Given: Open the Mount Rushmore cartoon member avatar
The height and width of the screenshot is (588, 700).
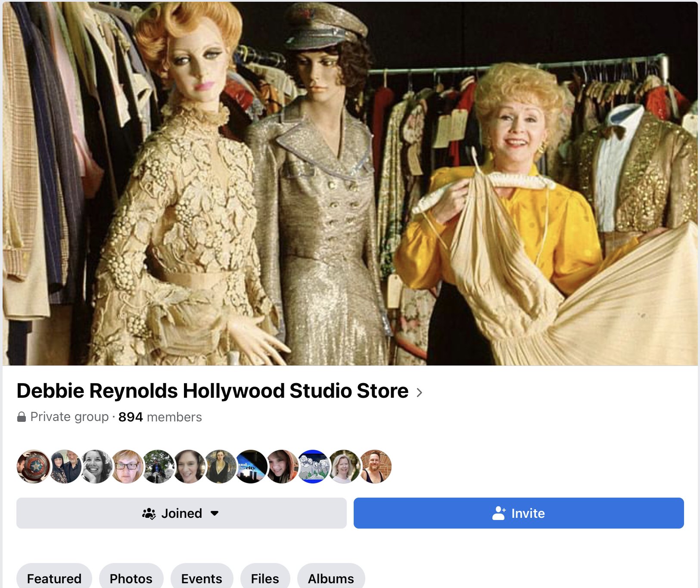Looking at the screenshot, I should 314,467.
